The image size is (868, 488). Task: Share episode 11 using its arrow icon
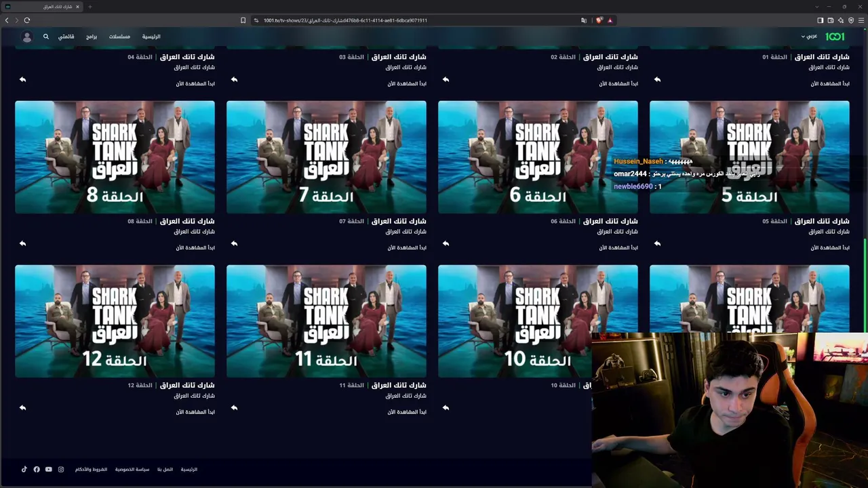pos(234,407)
